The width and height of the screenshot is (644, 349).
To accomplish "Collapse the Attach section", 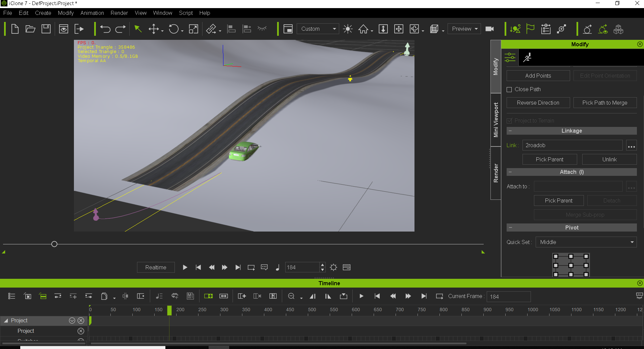I will tap(510, 172).
